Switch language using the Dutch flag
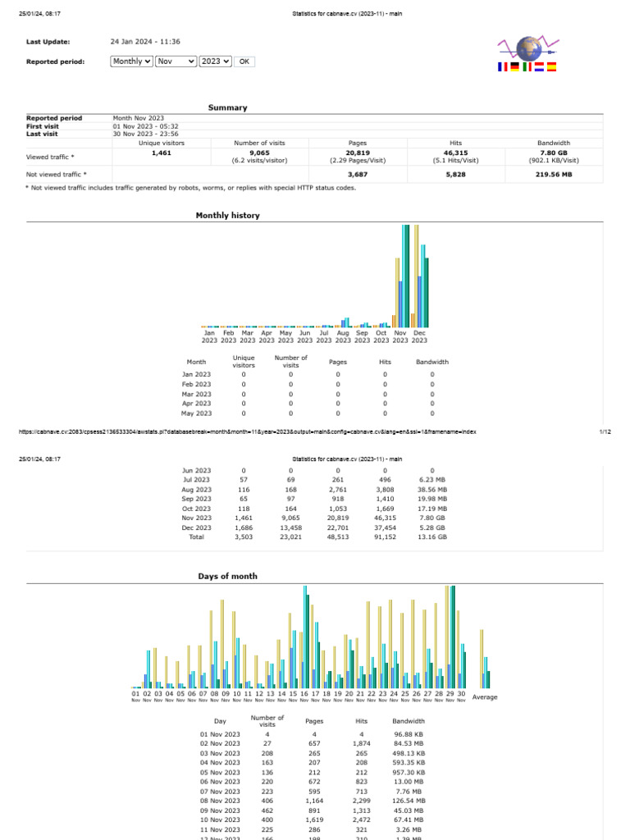Viewport: 630px width, 840px height. click(x=540, y=67)
